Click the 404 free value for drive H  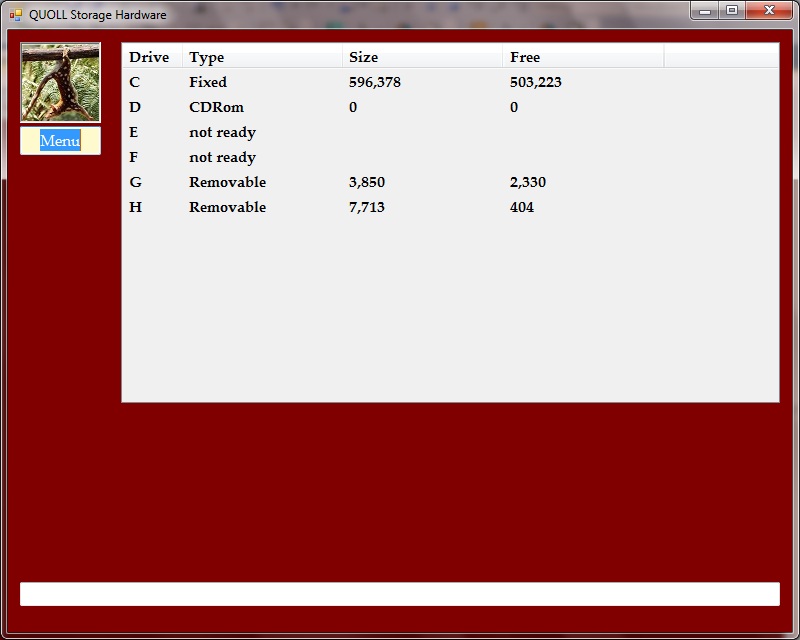(522, 207)
